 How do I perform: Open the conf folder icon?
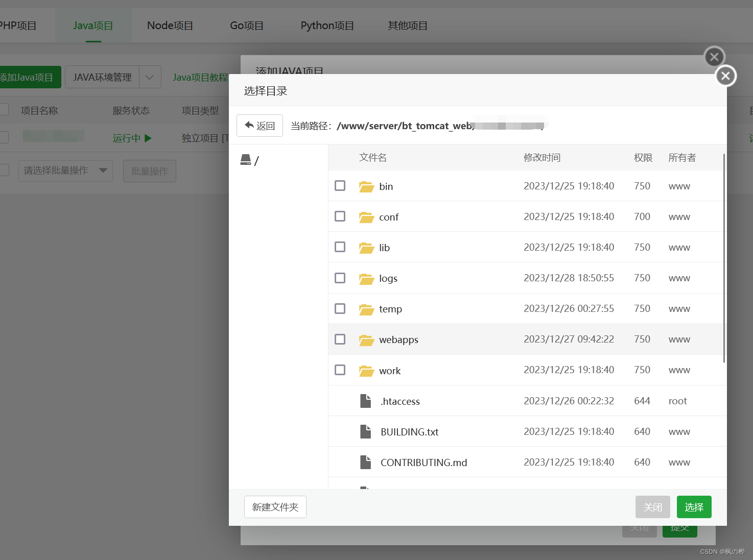[x=366, y=217]
